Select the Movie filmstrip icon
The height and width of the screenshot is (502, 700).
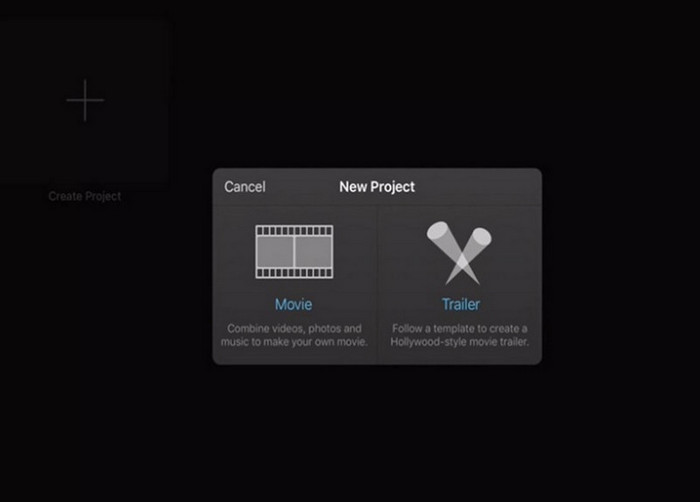click(x=294, y=252)
